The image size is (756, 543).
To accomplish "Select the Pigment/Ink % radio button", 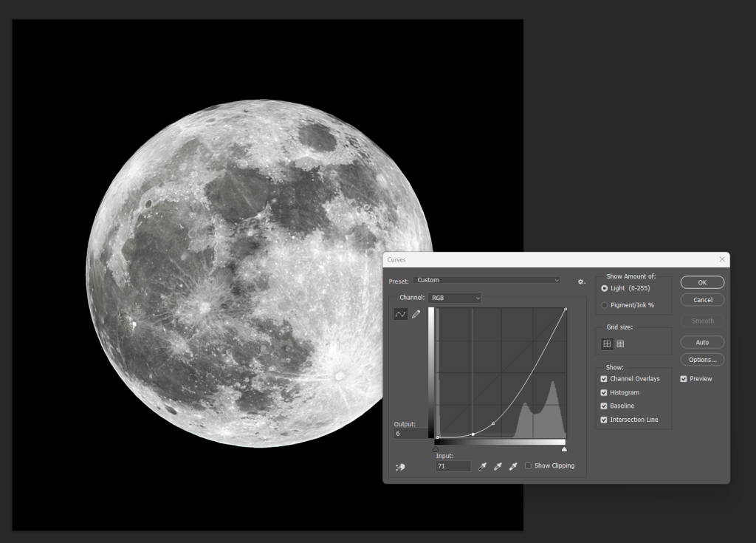I will 605,305.
